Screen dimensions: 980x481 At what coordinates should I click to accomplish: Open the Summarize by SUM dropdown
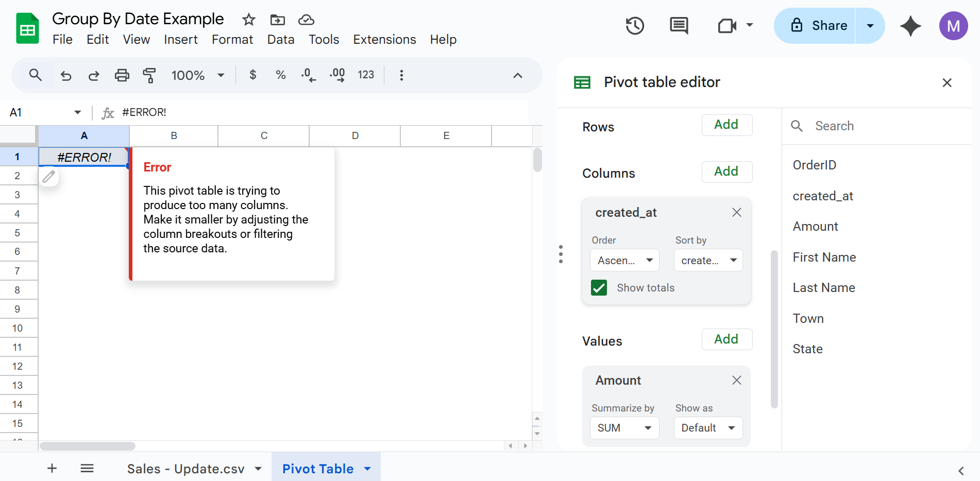(624, 428)
